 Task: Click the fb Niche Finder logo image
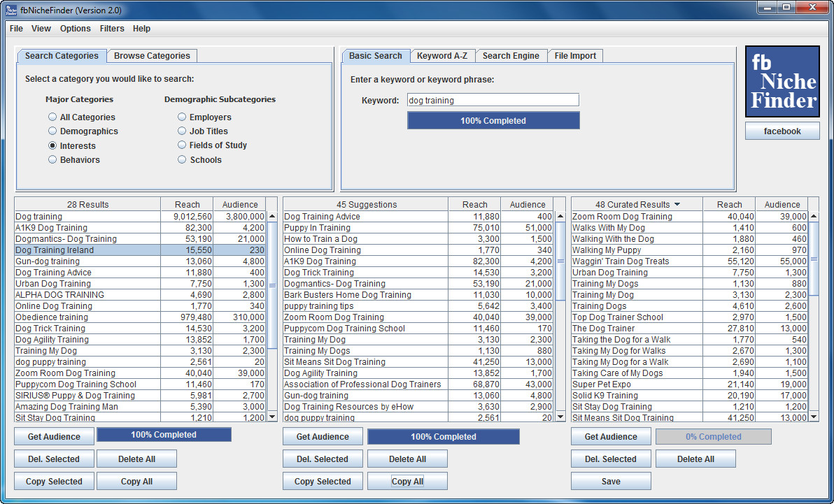pos(782,81)
